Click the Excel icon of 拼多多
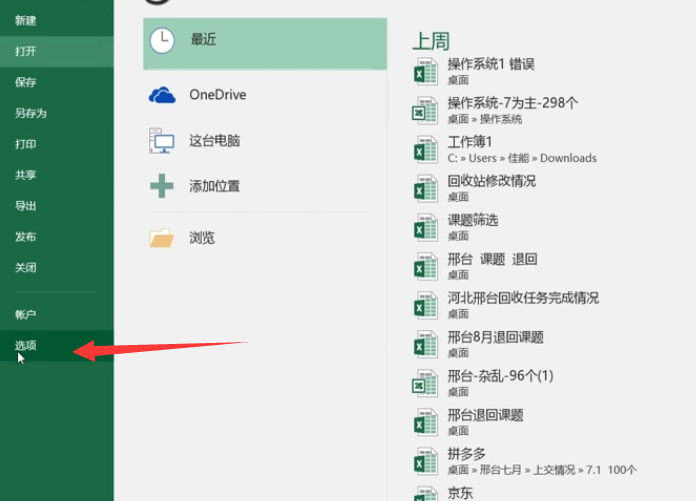This screenshot has height=501, width=696. [426, 462]
